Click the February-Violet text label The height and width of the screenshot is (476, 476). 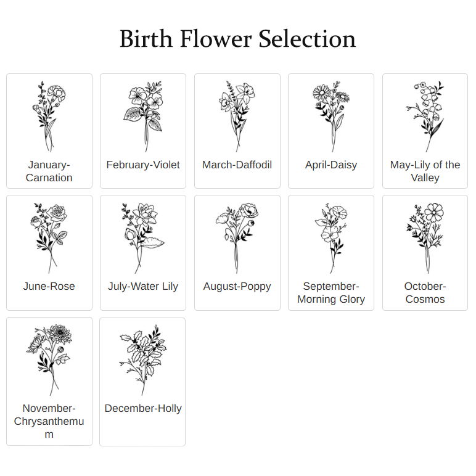pyautogui.click(x=143, y=165)
